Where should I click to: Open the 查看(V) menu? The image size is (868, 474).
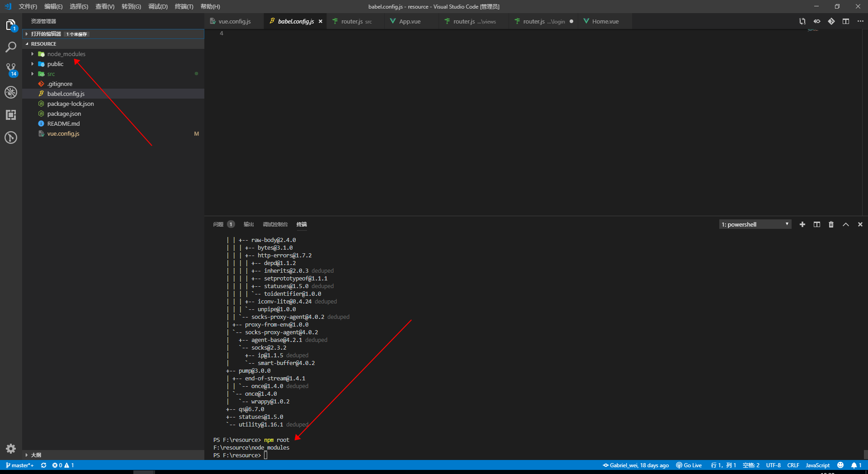tap(105, 6)
